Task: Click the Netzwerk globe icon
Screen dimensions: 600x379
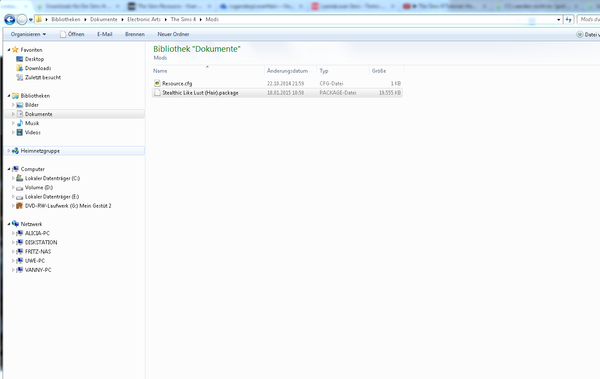Action: coord(15,224)
